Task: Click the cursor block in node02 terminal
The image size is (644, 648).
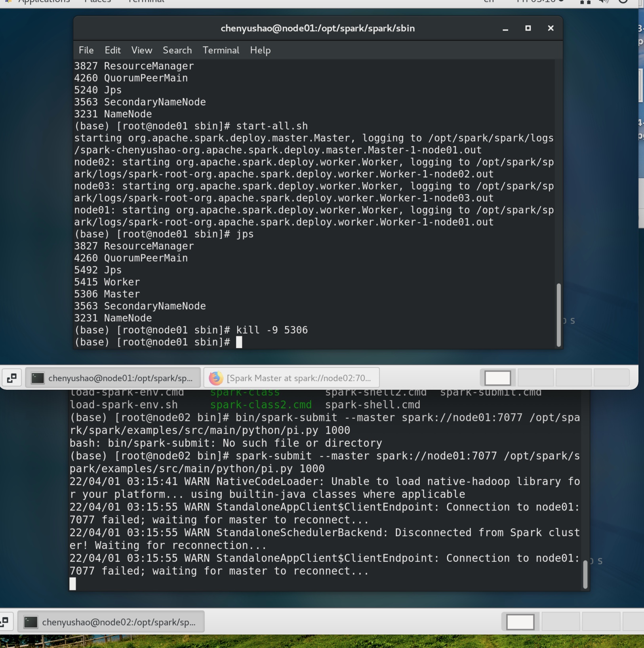Action: click(72, 584)
